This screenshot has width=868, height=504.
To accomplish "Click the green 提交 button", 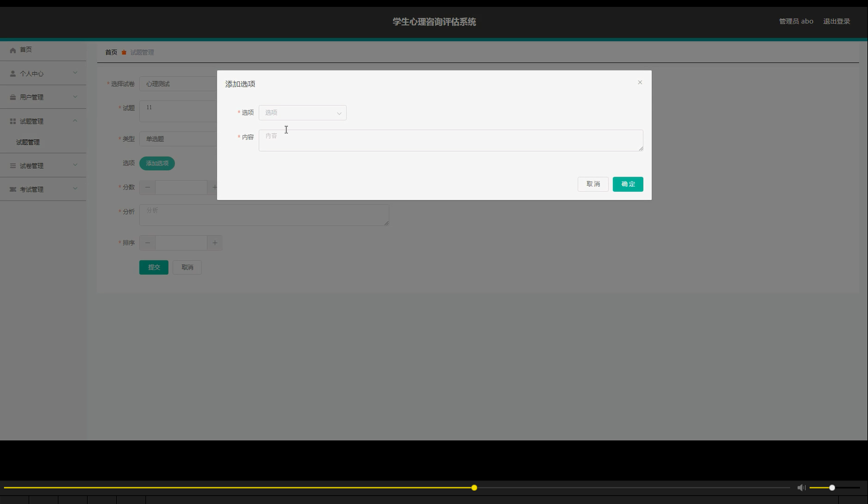I will click(154, 267).
